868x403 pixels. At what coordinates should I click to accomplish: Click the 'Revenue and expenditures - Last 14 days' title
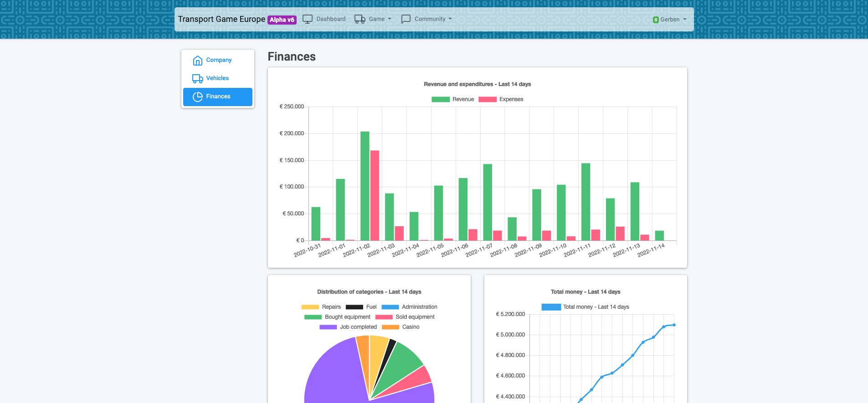[477, 84]
